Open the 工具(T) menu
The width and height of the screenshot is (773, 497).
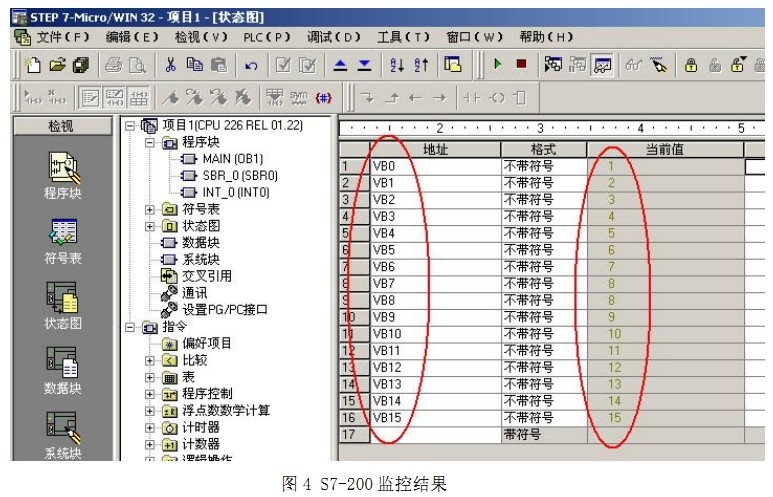coord(403,36)
